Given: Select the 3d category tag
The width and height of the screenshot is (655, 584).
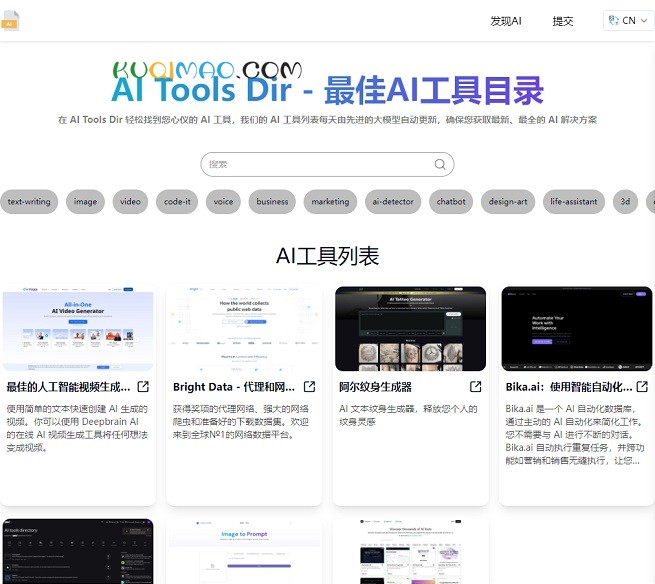Looking at the screenshot, I should point(625,201).
